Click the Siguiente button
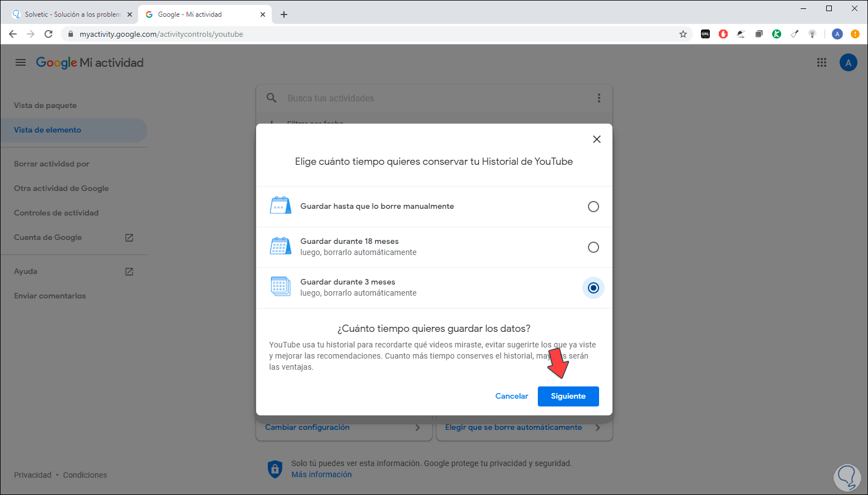The height and width of the screenshot is (495, 868). coord(568,396)
